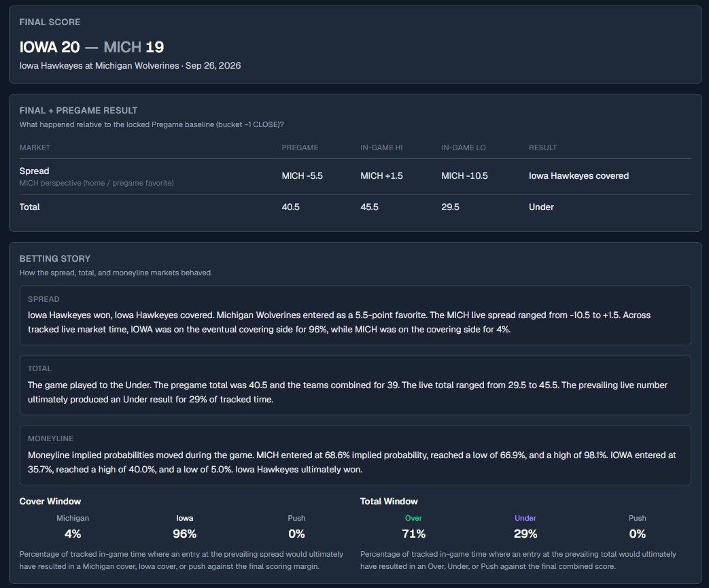Select the Total row label
Screen dimensions: 709x588
tap(29, 207)
